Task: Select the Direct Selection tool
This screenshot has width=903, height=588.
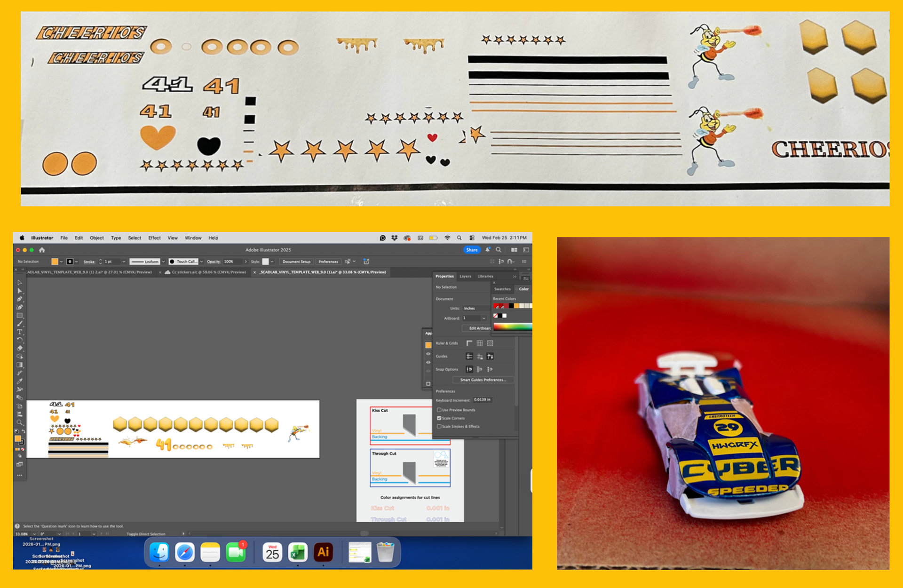Action: [20, 291]
